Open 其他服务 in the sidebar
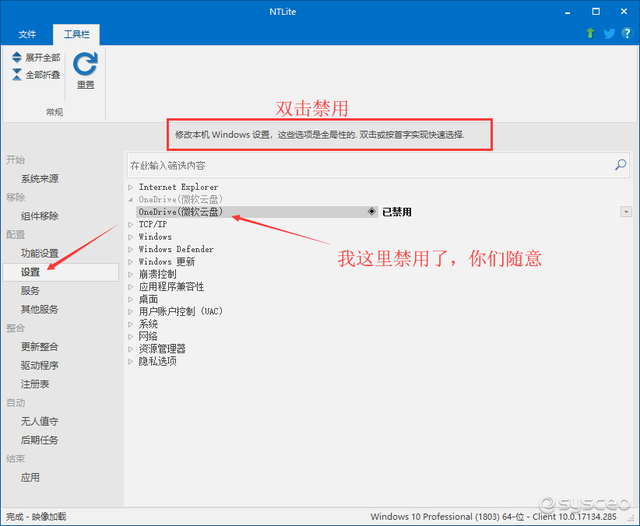 click(40, 309)
